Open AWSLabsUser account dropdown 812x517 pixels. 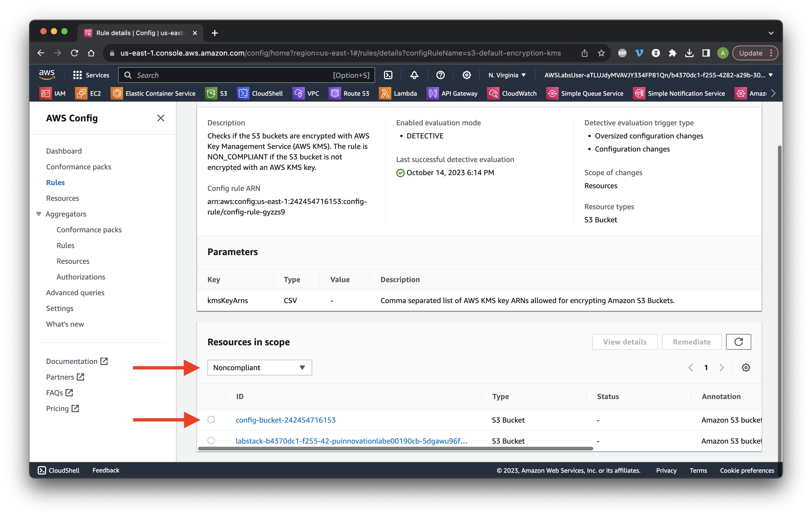[658, 75]
